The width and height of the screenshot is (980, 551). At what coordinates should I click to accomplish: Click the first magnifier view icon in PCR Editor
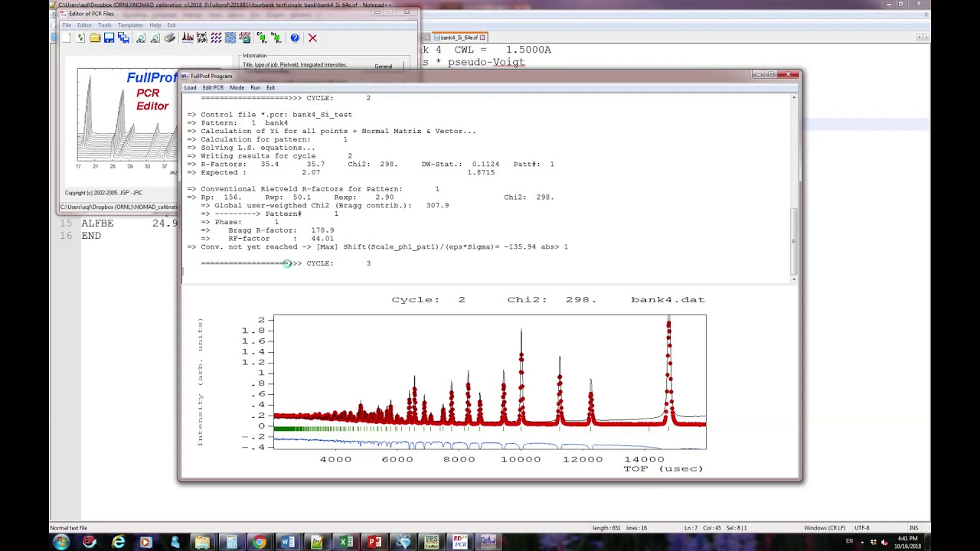141,37
